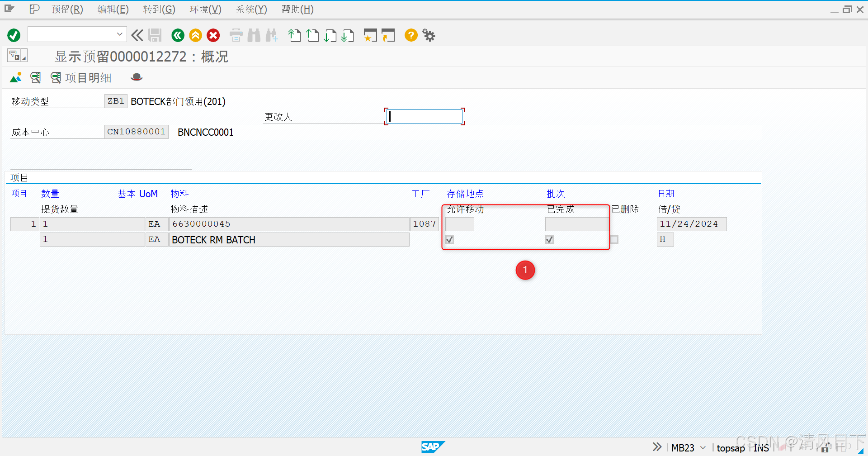This screenshot has width=868, height=456.
Task: Open the 系统(Y) menu
Action: [x=251, y=9]
